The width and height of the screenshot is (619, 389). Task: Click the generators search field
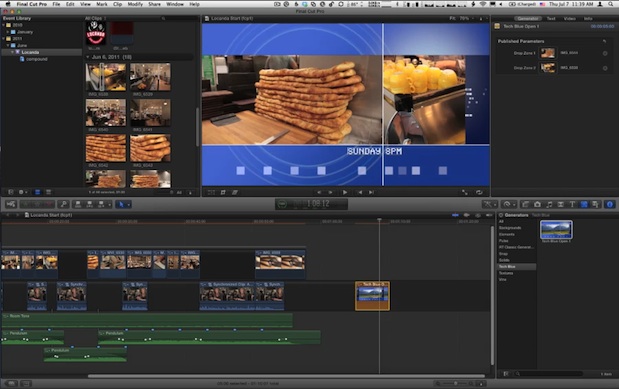(x=550, y=374)
